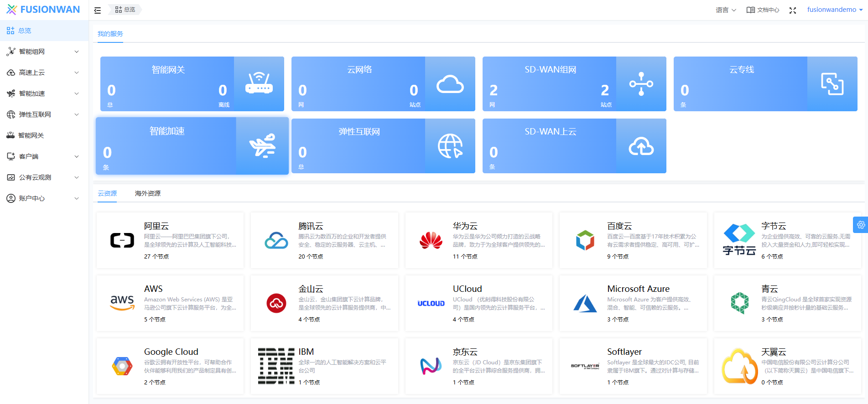
Task: Open 智能网关 in the sidebar
Action: (x=44, y=135)
